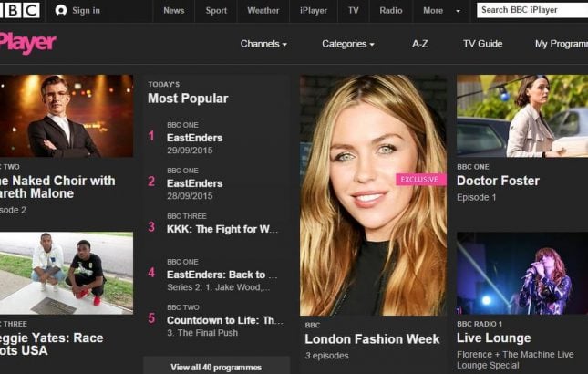
Task: Expand the More dropdown arrow
Action: click(x=458, y=11)
